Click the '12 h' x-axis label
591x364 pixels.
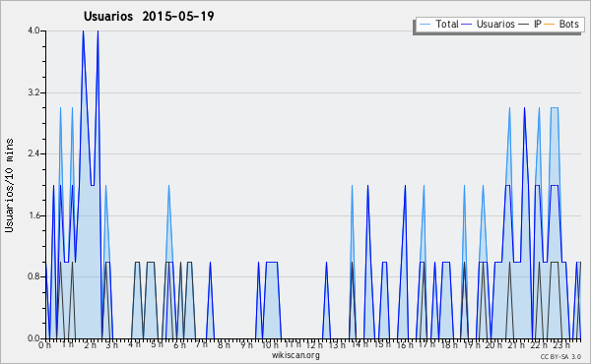coord(314,345)
